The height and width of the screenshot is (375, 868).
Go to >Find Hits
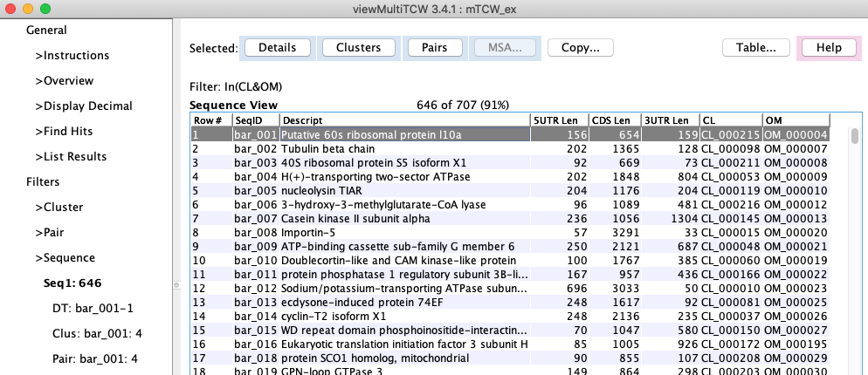[64, 132]
